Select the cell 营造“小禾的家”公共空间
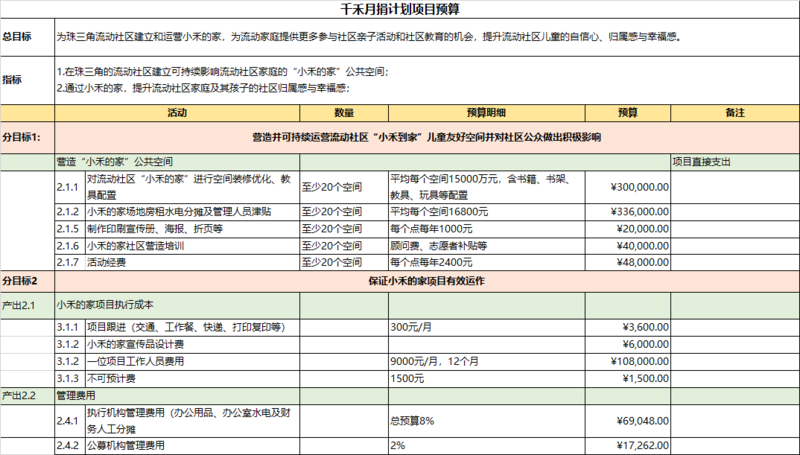 [177, 162]
